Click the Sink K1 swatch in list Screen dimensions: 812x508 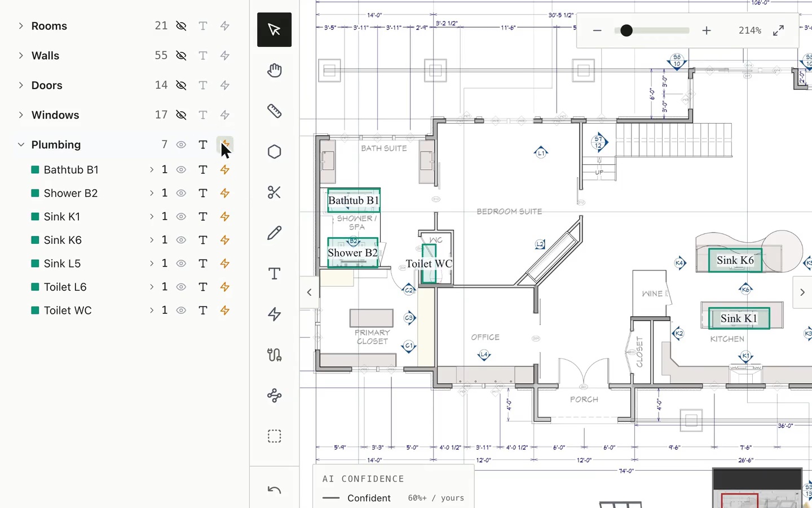pyautogui.click(x=35, y=217)
